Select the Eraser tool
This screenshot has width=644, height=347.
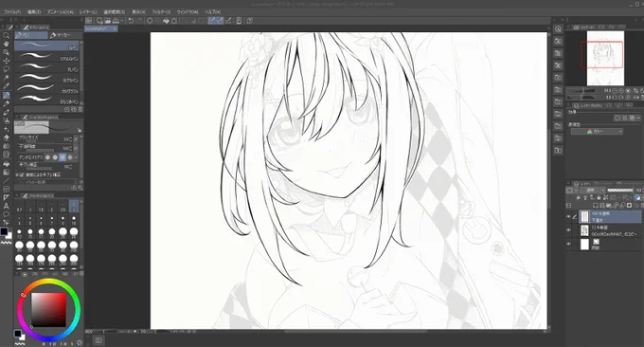pos(7,137)
